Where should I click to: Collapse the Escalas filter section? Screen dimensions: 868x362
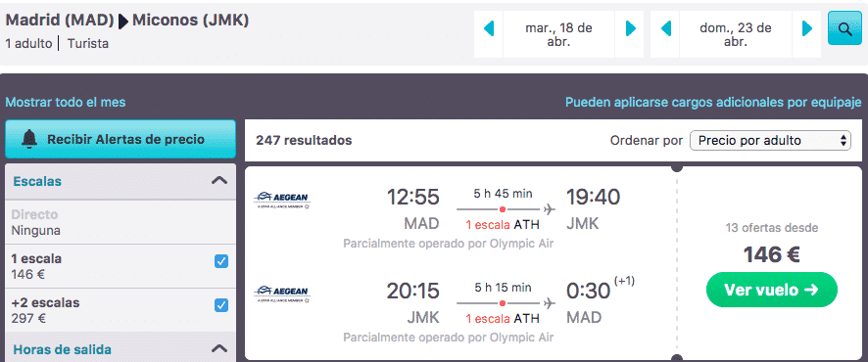click(x=219, y=181)
